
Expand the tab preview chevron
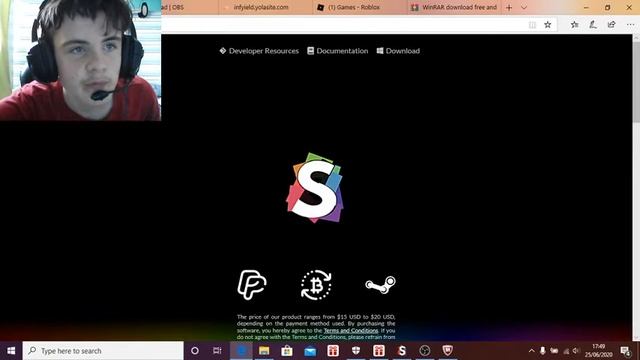(x=524, y=7)
